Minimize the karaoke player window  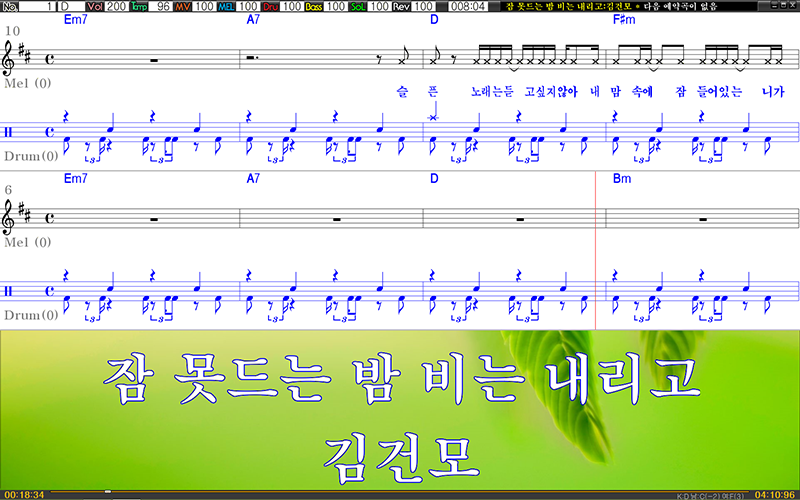[x=776, y=5]
